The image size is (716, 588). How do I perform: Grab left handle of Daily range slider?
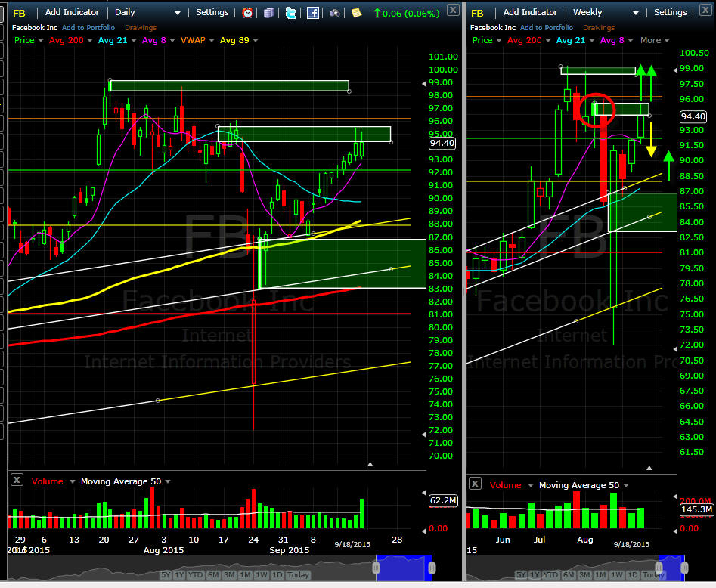click(x=377, y=568)
